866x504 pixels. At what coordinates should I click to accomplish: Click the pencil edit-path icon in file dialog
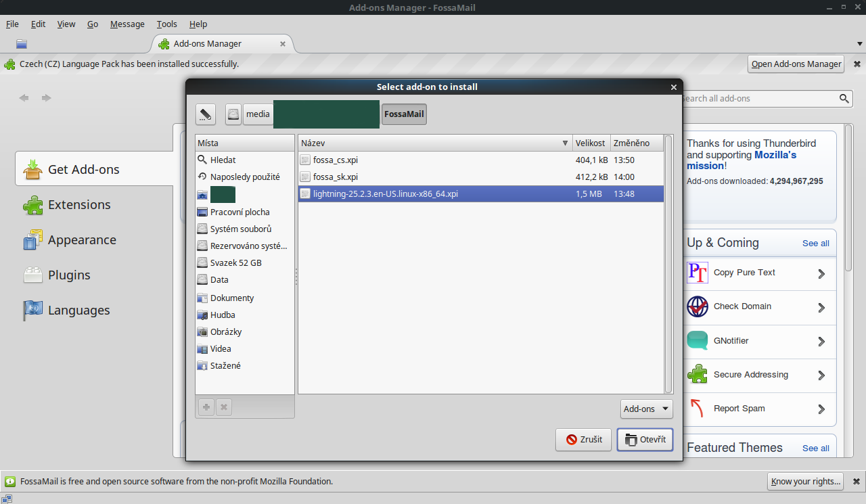click(x=206, y=114)
